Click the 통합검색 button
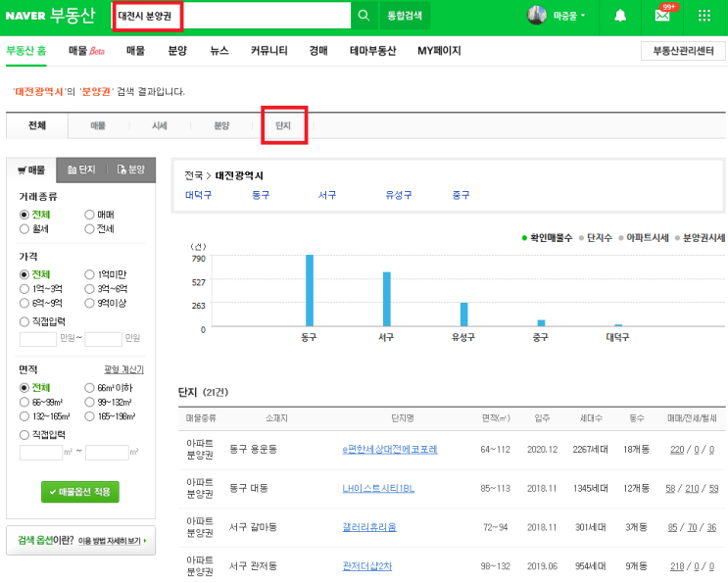This screenshot has height=583, width=728. [405, 16]
